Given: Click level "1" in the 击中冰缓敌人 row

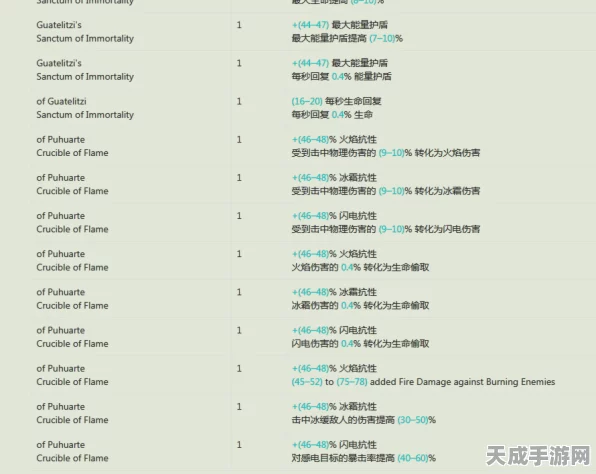Looking at the screenshot, I should (x=239, y=407).
